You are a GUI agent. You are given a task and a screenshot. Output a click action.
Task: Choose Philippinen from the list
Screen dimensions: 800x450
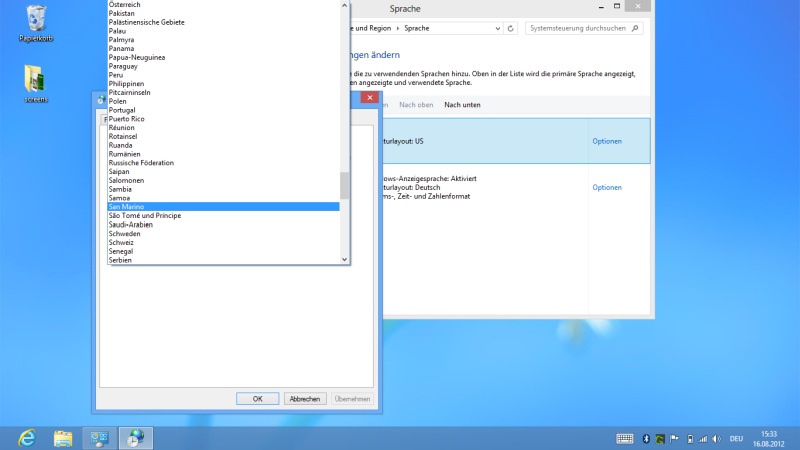coord(223,84)
